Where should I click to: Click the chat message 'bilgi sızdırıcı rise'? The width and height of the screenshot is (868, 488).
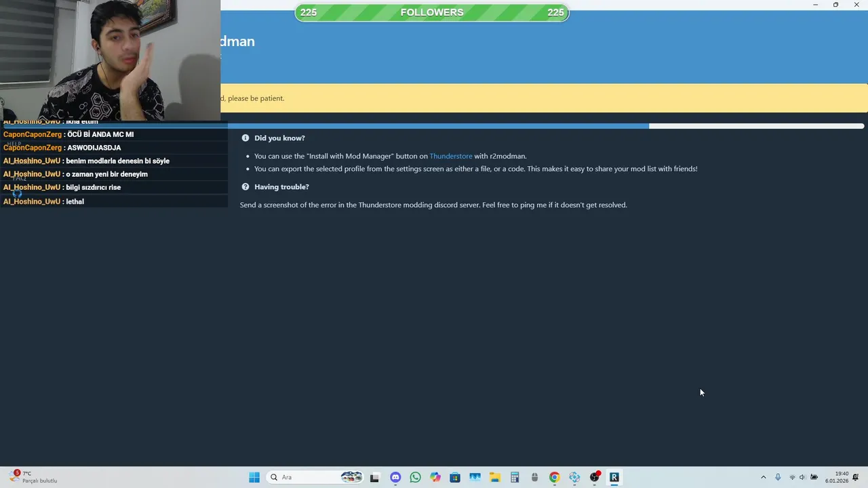click(93, 188)
